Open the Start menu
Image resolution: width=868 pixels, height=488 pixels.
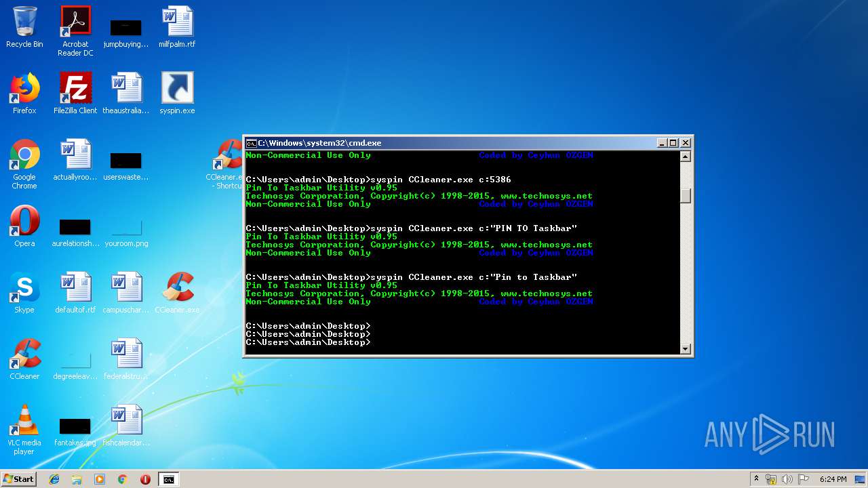click(18, 479)
